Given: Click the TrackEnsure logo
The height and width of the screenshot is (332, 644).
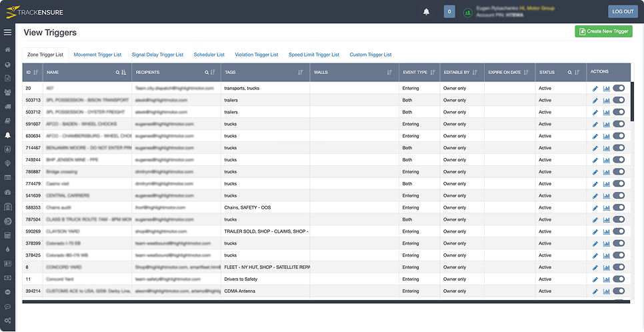Looking at the screenshot, I should (35, 12).
